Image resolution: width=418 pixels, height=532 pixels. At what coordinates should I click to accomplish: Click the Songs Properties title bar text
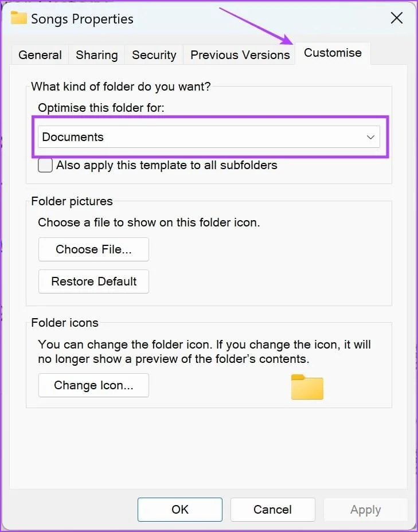[82, 19]
